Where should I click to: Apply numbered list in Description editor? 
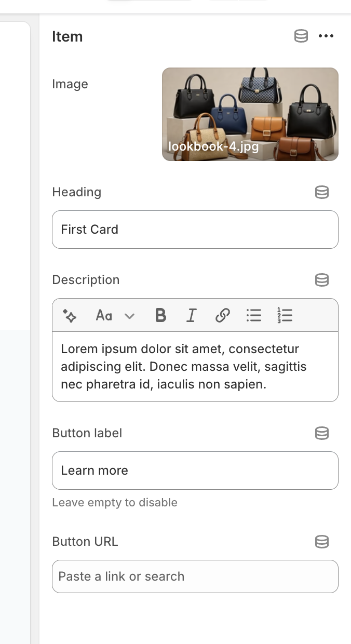tap(285, 315)
